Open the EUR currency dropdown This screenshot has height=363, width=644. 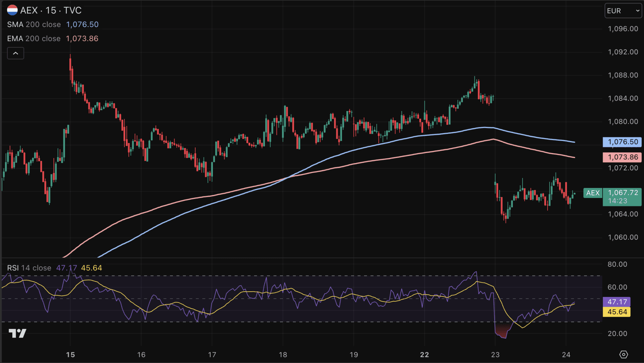[623, 11]
